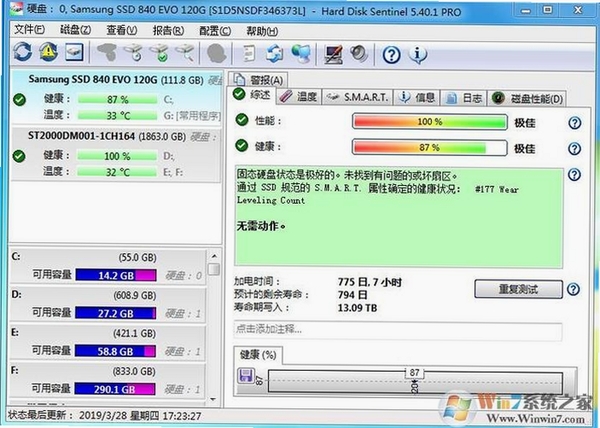Click the partition list scroll down arrow

[214, 399]
